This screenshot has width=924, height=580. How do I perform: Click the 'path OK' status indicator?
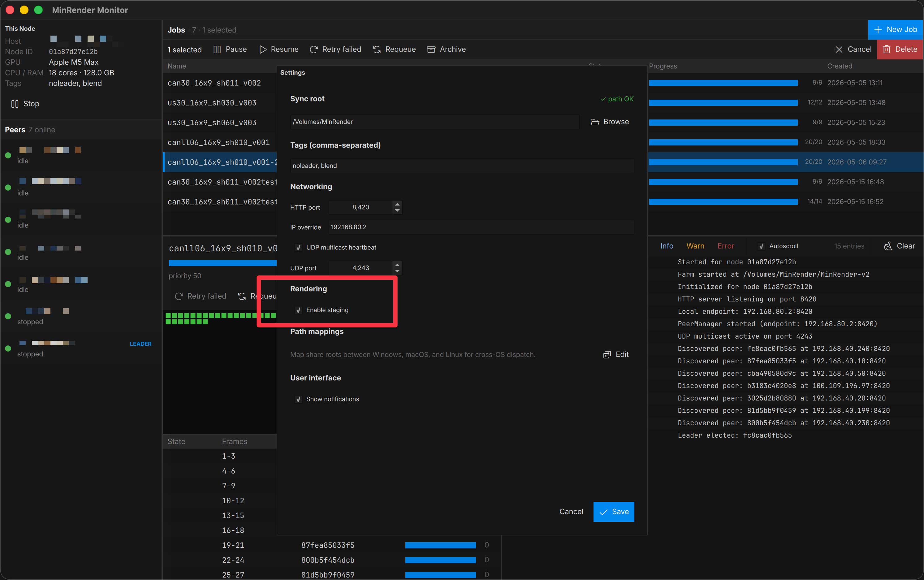tap(617, 99)
